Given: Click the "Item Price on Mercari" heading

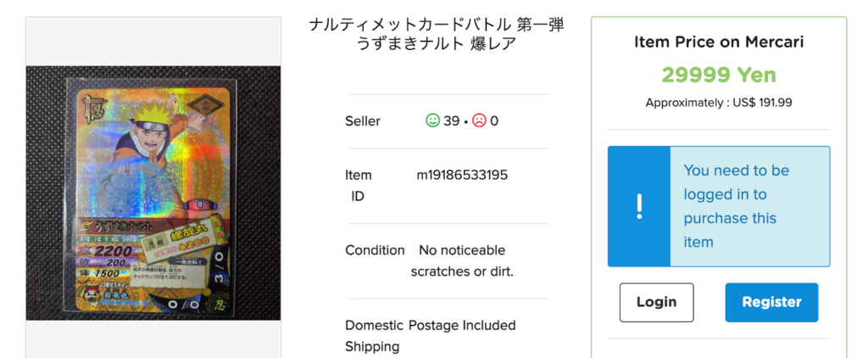Looking at the screenshot, I should 719,42.
